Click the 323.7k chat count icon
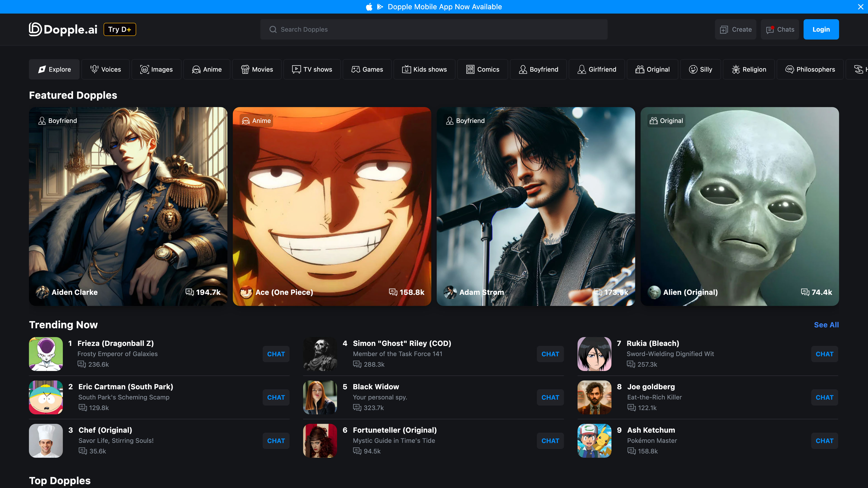The image size is (868, 488). (x=357, y=408)
